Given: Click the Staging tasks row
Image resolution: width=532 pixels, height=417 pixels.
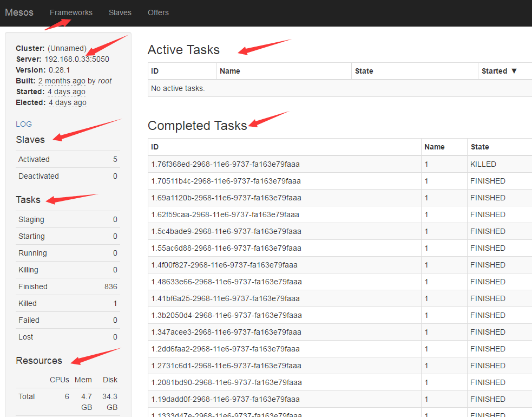Looking at the screenshot, I should coord(68,219).
